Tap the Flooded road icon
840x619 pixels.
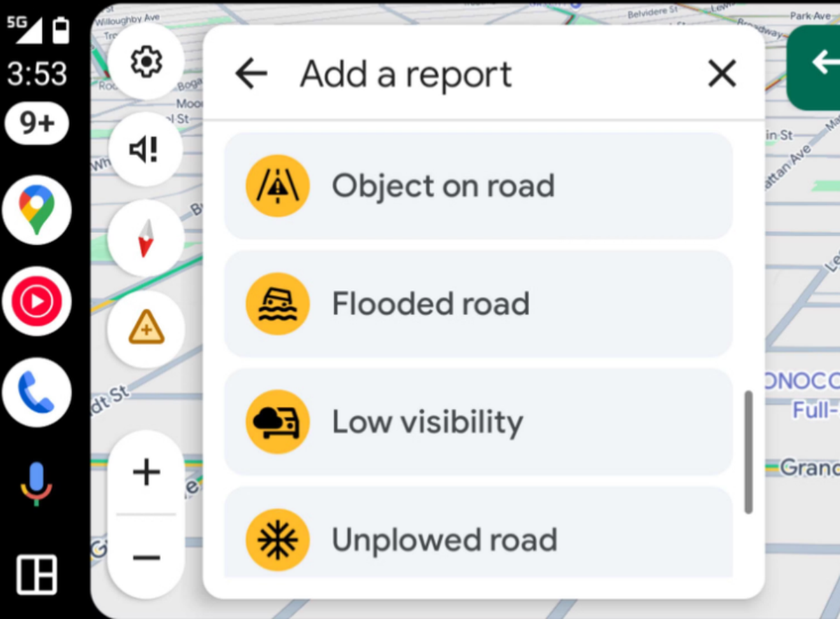[277, 303]
